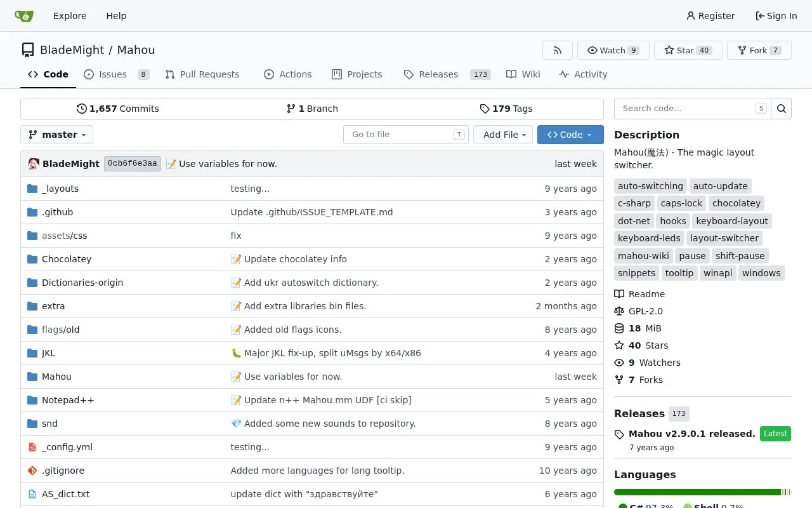
Task: Click BladeMight avatar in latest commit row
Action: click(x=34, y=164)
